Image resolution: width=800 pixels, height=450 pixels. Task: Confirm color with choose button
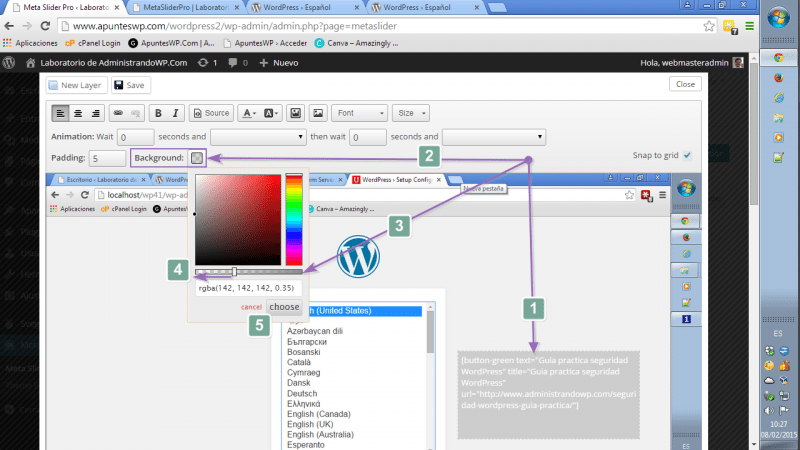[284, 307]
